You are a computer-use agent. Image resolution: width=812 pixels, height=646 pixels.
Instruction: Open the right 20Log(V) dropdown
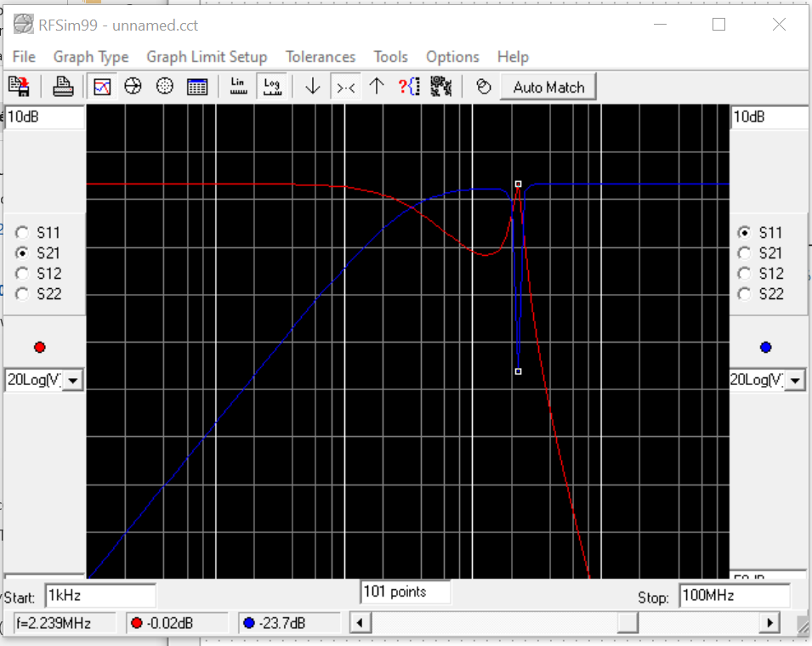pyautogui.click(x=795, y=381)
